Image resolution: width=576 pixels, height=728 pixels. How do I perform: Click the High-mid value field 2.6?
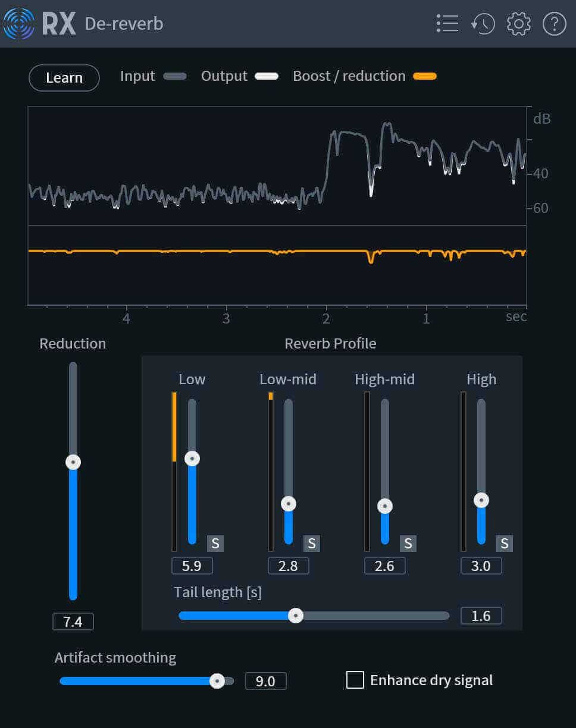(385, 566)
